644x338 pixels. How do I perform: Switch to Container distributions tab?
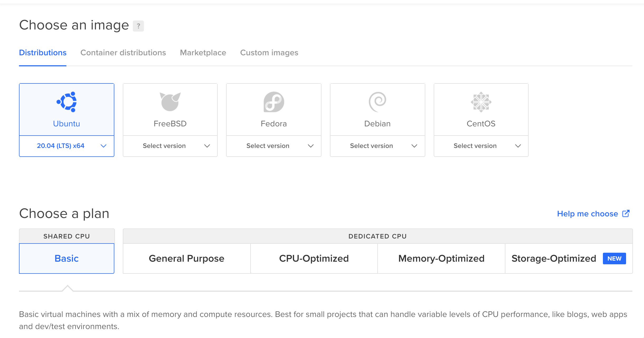tap(123, 53)
